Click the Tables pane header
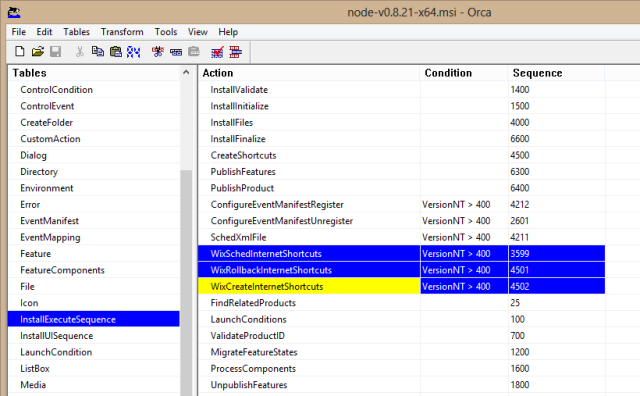 [x=95, y=73]
